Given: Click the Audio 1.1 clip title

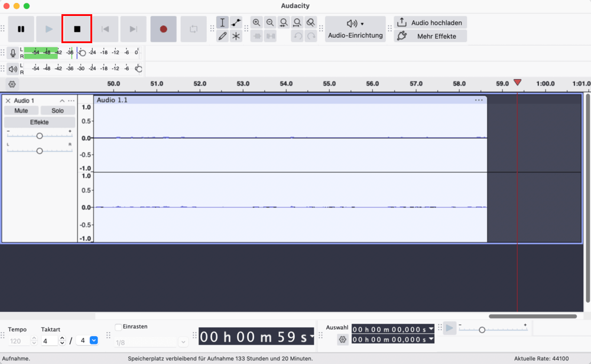Looking at the screenshot, I should (112, 100).
